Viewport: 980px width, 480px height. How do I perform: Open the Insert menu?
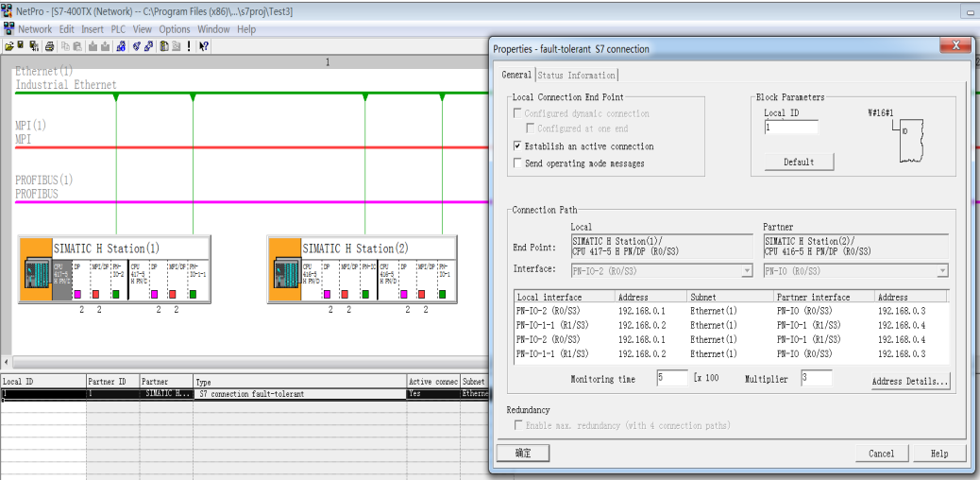tap(93, 29)
